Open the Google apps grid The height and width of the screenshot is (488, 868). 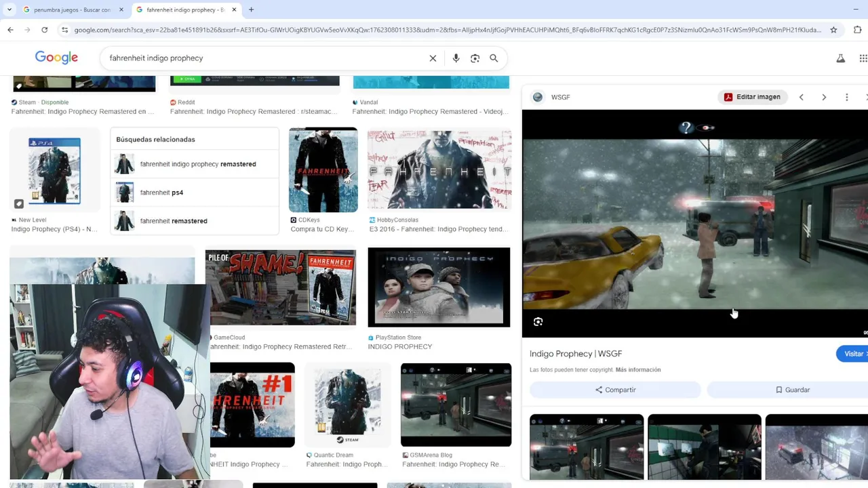coord(863,58)
